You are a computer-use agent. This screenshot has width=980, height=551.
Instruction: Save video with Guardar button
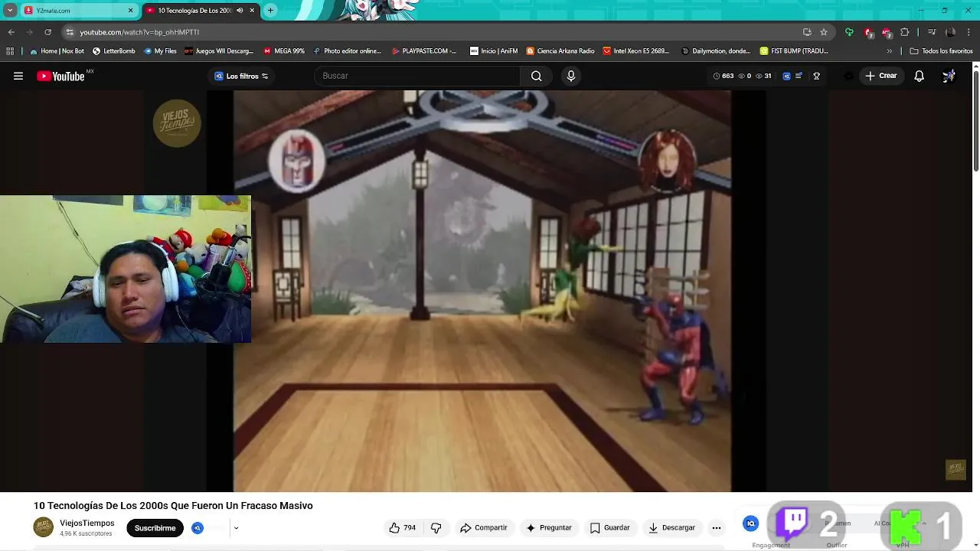609,527
